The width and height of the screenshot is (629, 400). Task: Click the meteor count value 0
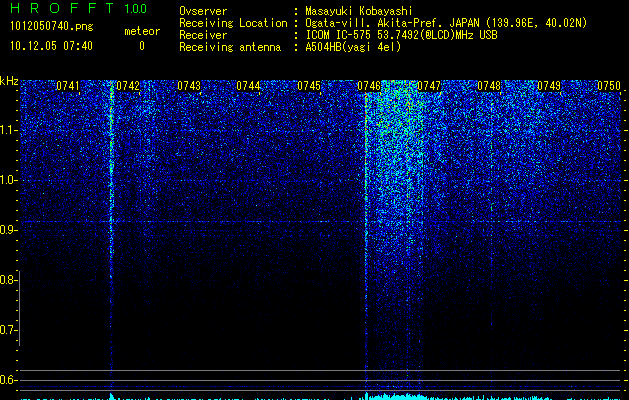coord(142,46)
